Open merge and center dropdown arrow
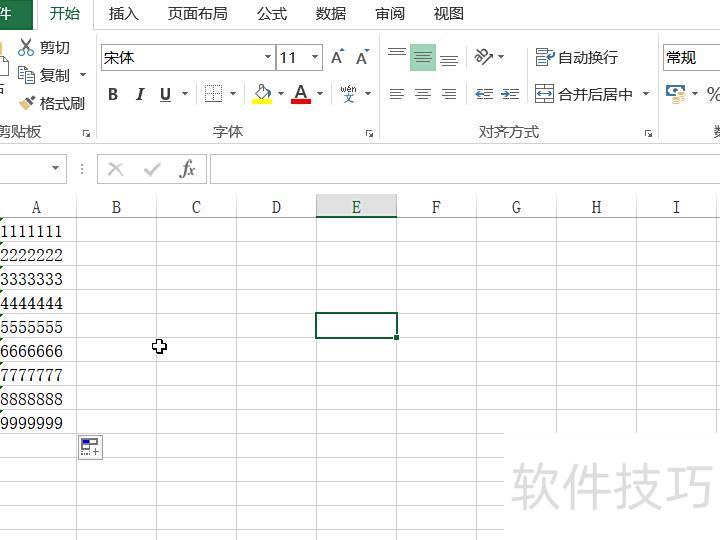The height and width of the screenshot is (540, 720). coord(646,94)
